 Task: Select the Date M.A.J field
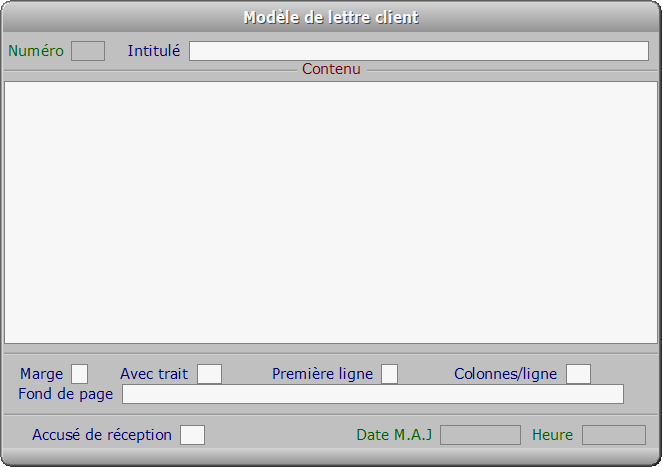480,435
